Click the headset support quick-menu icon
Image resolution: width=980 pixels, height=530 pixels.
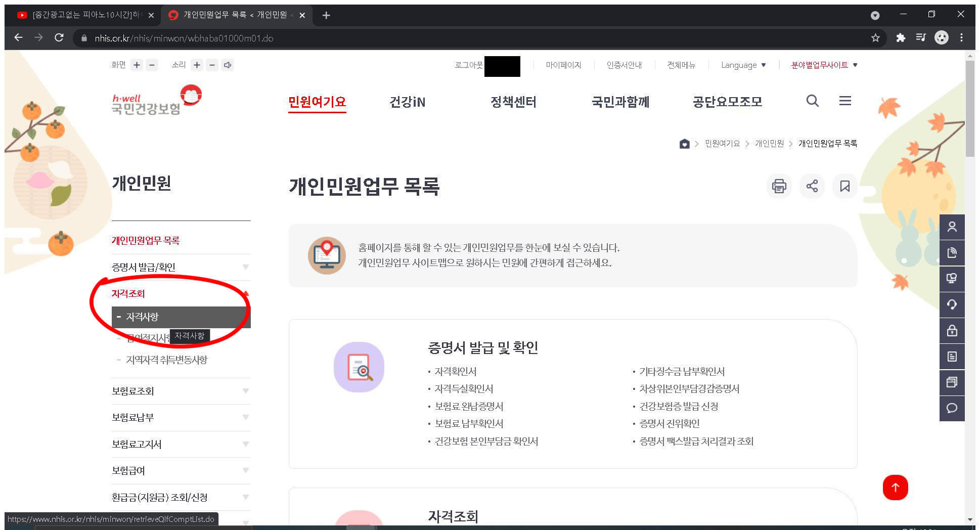point(952,304)
